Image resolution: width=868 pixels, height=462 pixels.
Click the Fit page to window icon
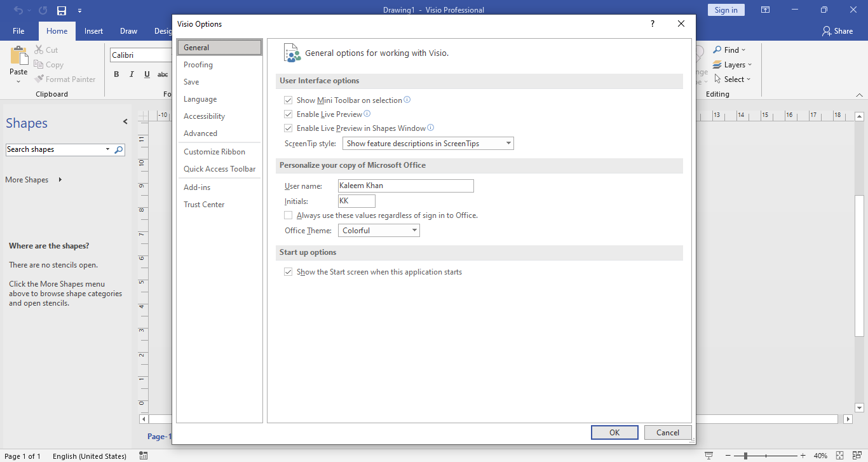pyautogui.click(x=840, y=456)
